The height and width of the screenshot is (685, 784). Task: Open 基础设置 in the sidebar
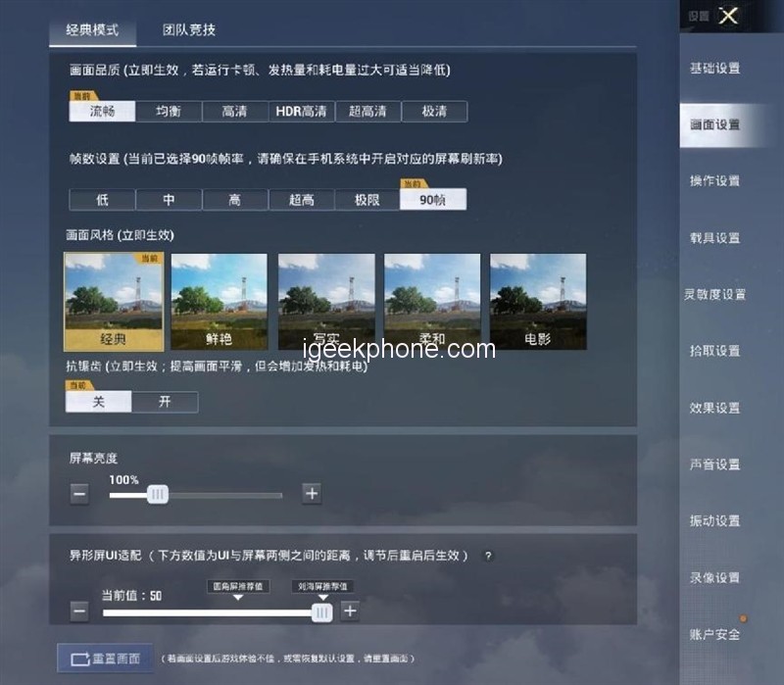click(x=715, y=69)
